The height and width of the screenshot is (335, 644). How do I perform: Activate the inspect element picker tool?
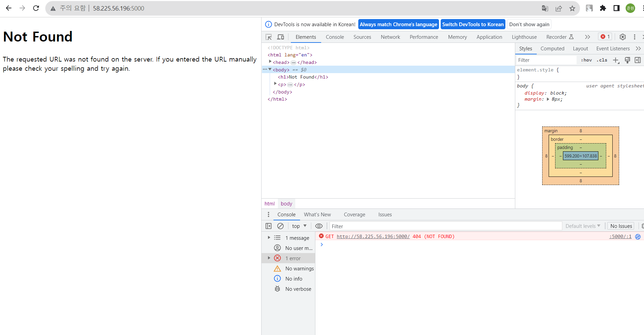[x=269, y=37]
